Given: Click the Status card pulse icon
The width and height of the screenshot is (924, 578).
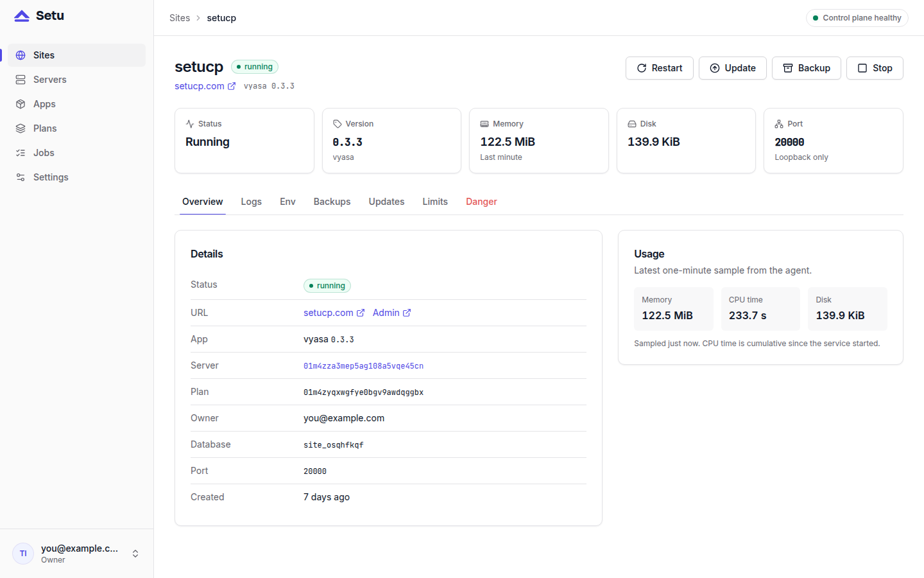Looking at the screenshot, I should point(190,124).
